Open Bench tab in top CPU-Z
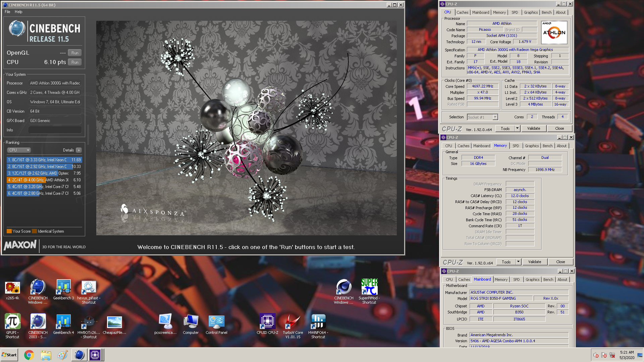 click(546, 12)
